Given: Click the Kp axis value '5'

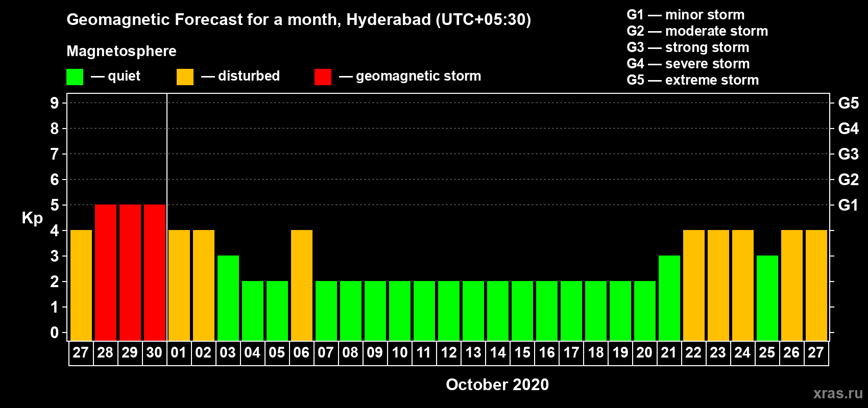Looking at the screenshot, I should pos(55,205).
